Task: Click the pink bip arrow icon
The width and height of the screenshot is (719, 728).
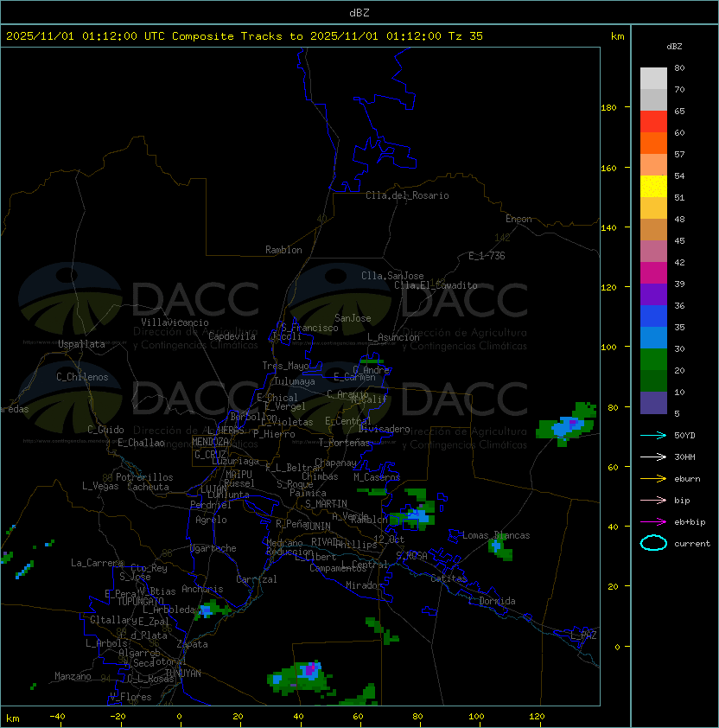Action: point(653,500)
